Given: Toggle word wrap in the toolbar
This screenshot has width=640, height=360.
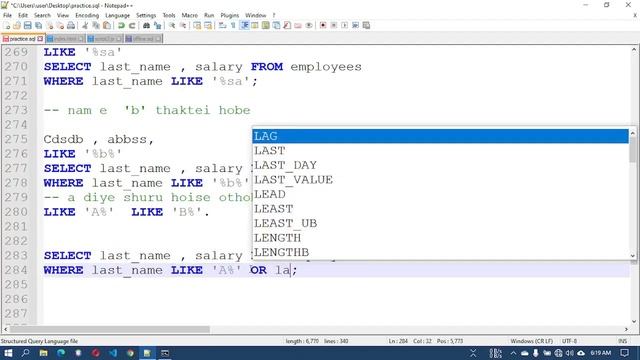Looking at the screenshot, I should [222, 25].
